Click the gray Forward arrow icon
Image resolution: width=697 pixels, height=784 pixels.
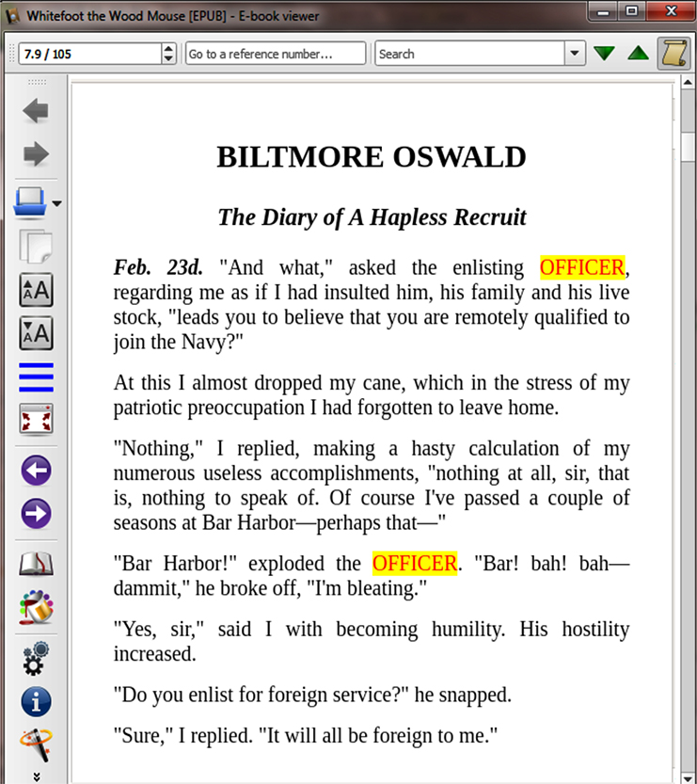tap(36, 154)
